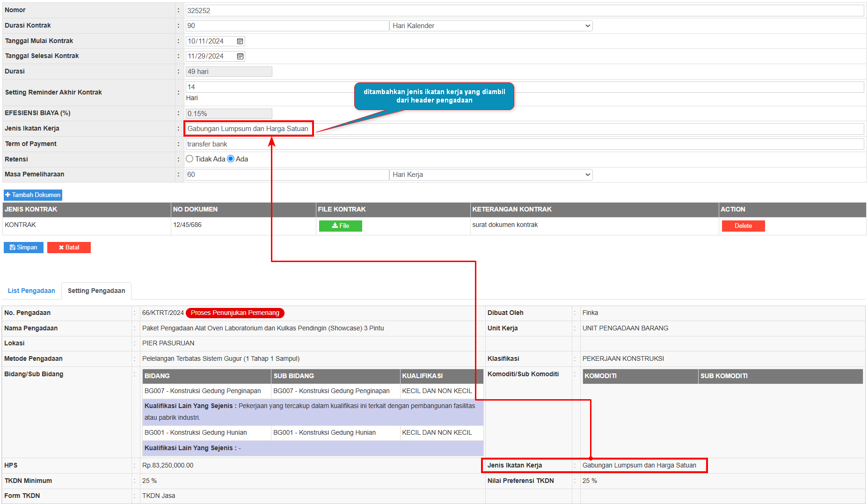Click the Setting Reminder Akhir Kontrak field
The height and width of the screenshot is (504, 868).
click(x=524, y=87)
